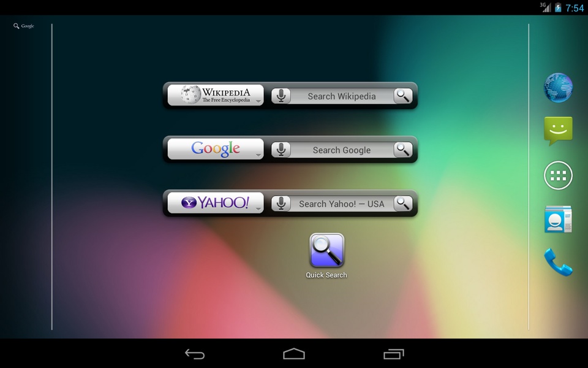This screenshot has width=588, height=368.
Task: Open the Messaging smiley app
Action: [x=558, y=131]
